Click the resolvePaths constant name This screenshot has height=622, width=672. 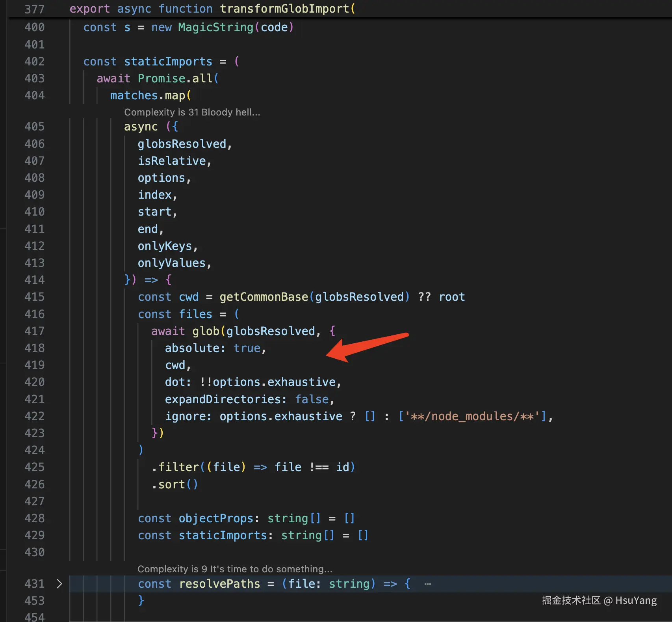(x=219, y=584)
